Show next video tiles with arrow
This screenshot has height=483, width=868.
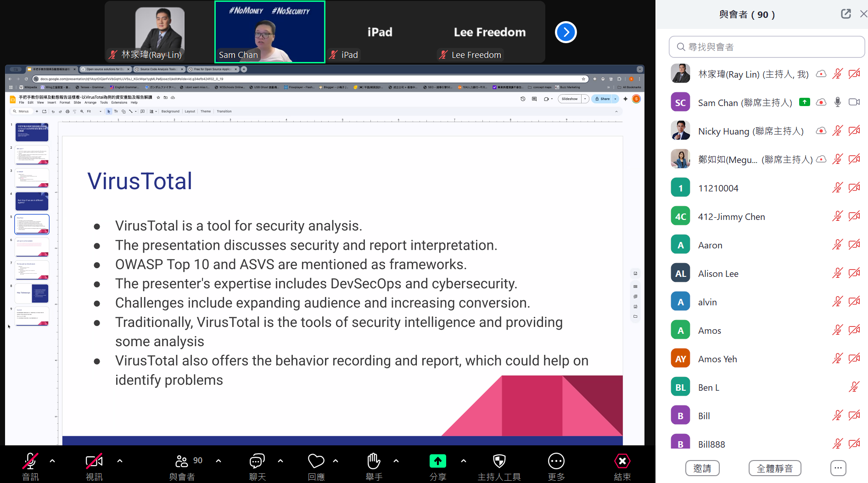click(566, 32)
